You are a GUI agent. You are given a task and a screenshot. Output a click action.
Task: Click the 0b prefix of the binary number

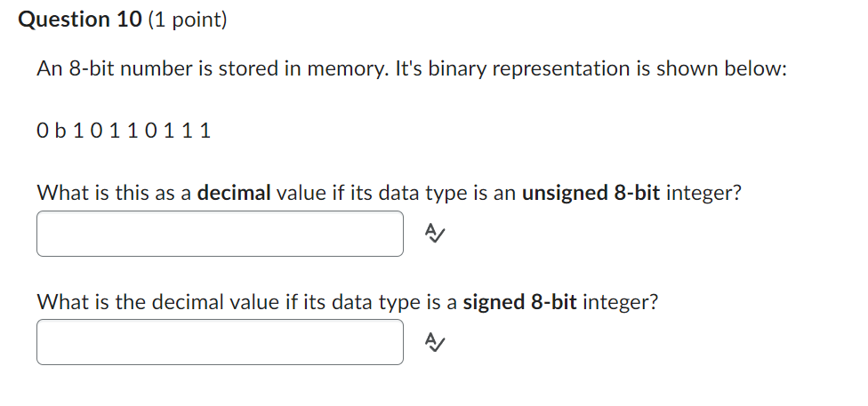[x=52, y=131]
